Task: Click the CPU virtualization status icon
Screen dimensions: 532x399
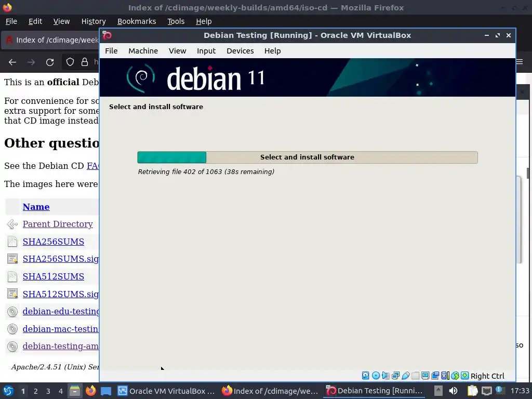Action: 445,376
